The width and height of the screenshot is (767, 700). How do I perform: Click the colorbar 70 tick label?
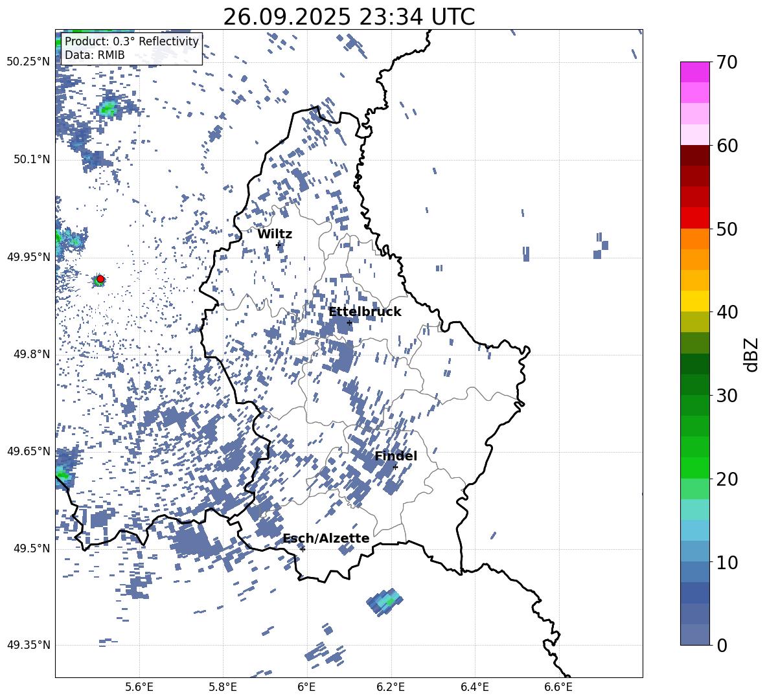(727, 62)
